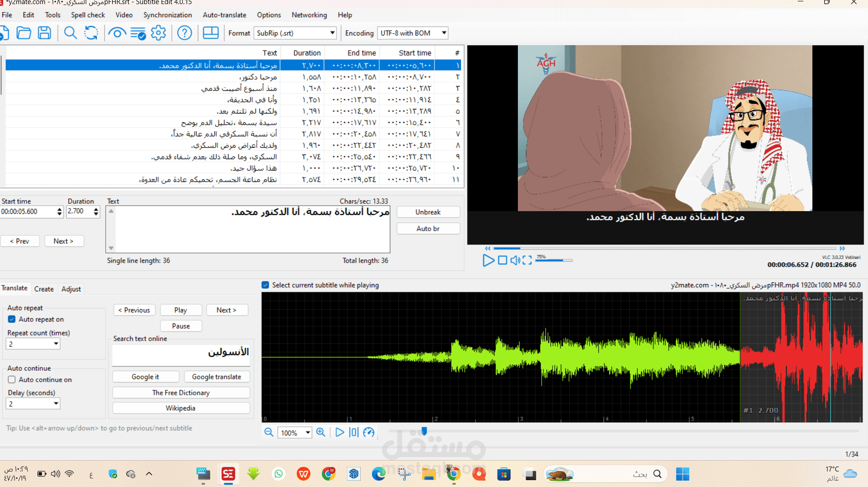Screen dimensions: 868x487
Task: Select subtitle row starting at ٠٠:٠٠:٠٨,٧٠٠
Action: click(233, 77)
